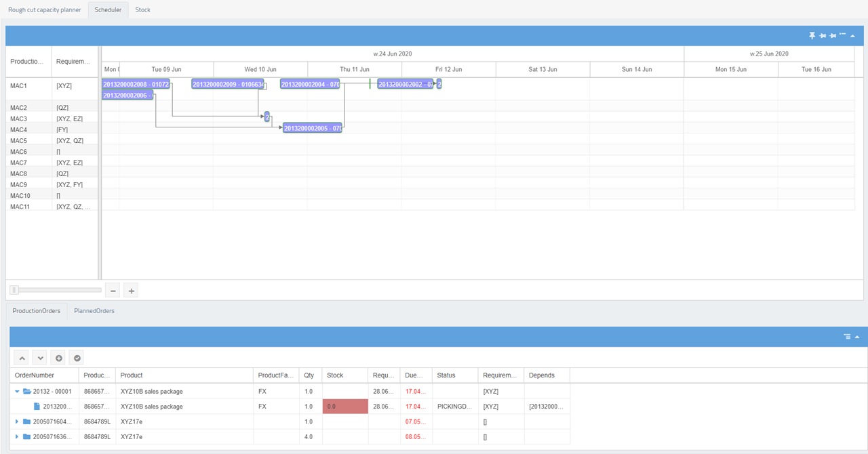Collapse the scheduler panel with its chevron
868x454 pixels.
pyautogui.click(x=852, y=35)
